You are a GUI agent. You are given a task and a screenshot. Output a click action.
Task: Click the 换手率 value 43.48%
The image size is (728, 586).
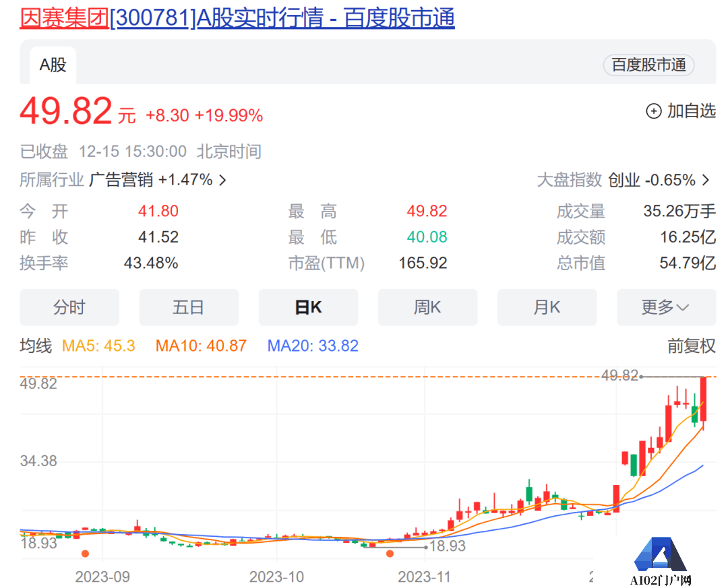[151, 263]
